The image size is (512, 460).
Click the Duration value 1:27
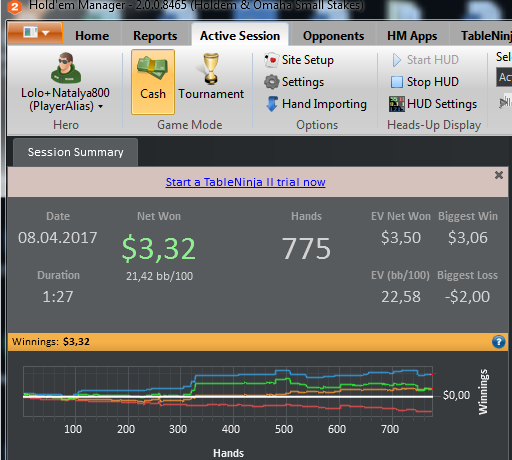point(58,297)
